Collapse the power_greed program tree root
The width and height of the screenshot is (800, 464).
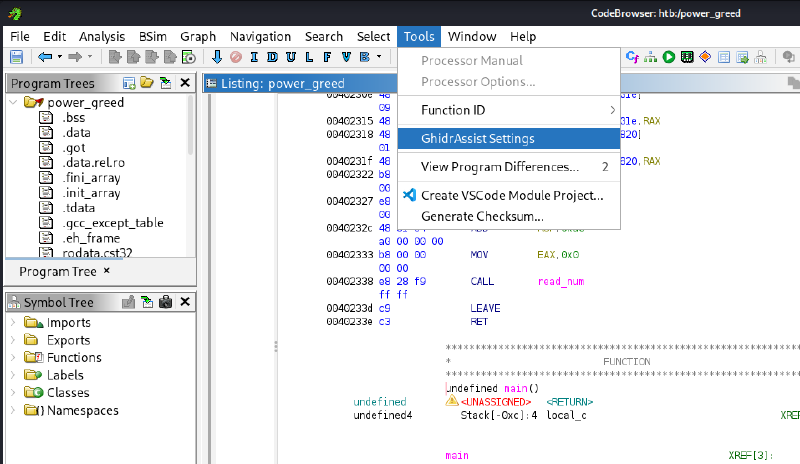pos(13,102)
